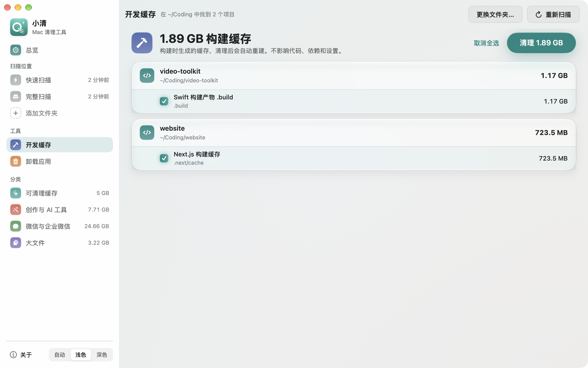The width and height of the screenshot is (588, 368).
Task: Open 大文件 category
Action: point(60,243)
